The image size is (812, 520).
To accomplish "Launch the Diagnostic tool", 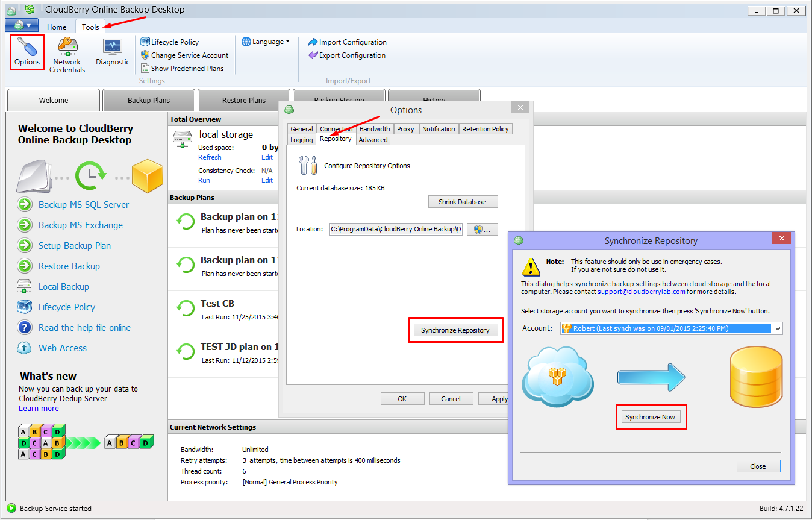I will (x=112, y=51).
